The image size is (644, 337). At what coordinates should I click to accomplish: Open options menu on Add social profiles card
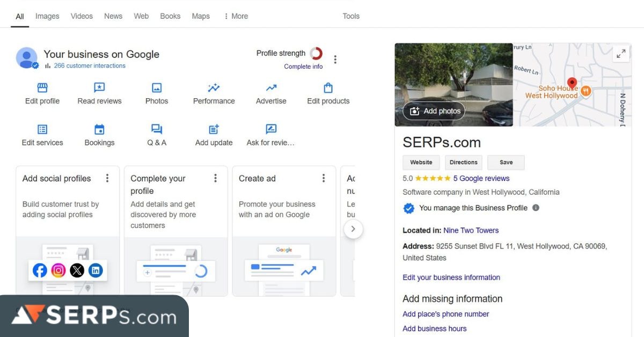pos(107,178)
